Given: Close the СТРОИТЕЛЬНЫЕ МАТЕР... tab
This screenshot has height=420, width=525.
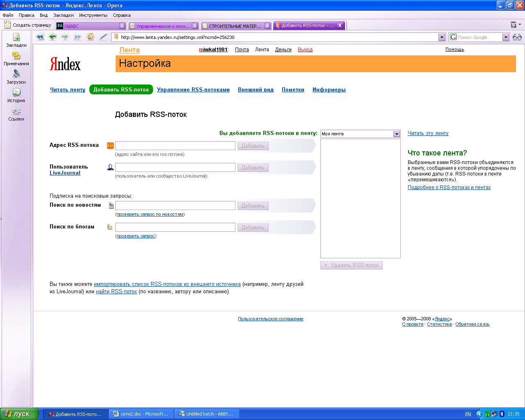Looking at the screenshot, I should click(x=267, y=26).
